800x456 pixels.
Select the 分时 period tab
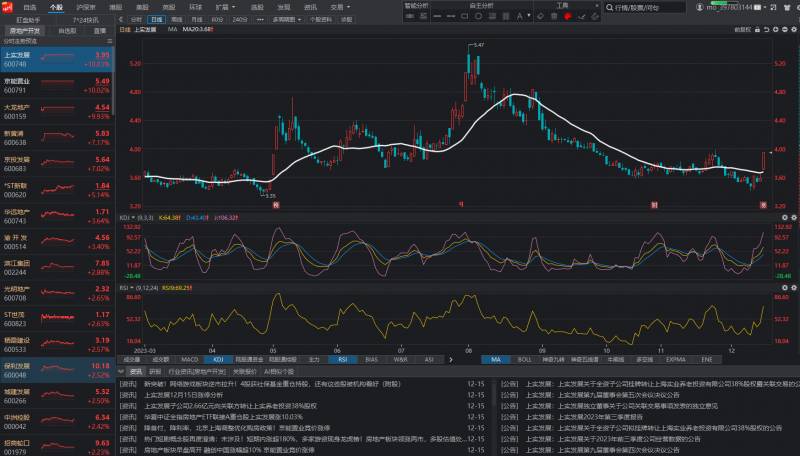point(136,19)
